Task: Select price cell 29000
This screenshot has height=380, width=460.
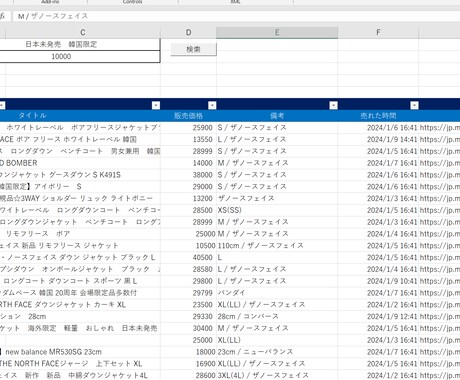Action: 188,186
